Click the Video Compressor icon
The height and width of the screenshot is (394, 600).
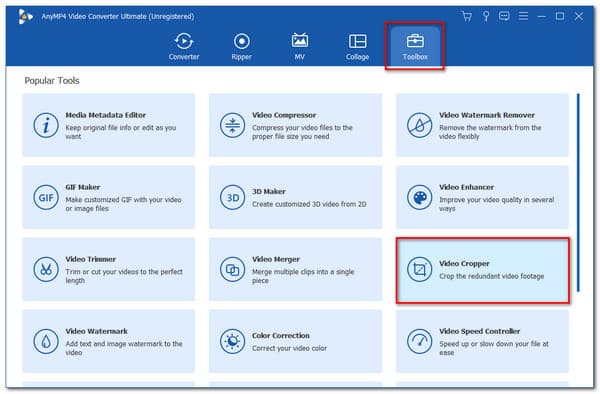pos(232,125)
